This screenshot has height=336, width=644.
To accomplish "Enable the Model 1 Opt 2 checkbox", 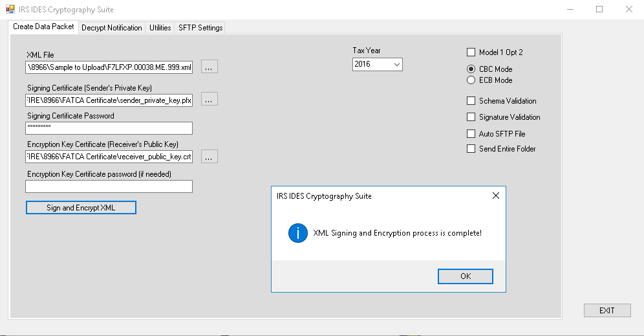I will point(471,52).
